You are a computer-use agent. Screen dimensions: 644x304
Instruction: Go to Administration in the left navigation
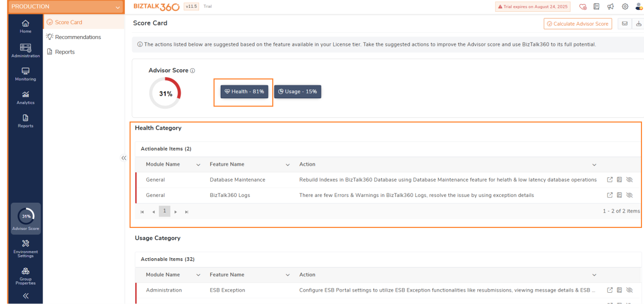pyautogui.click(x=25, y=51)
